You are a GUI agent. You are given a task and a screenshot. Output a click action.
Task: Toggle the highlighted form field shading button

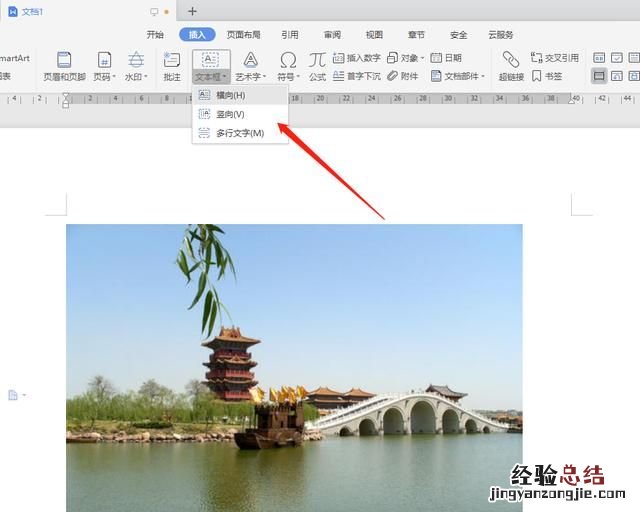point(599,76)
